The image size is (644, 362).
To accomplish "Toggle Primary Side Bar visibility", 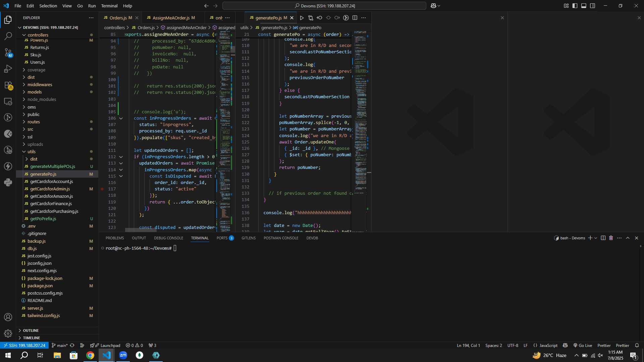I will click(575, 6).
